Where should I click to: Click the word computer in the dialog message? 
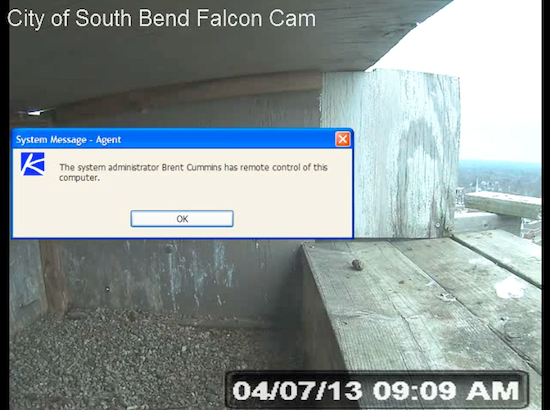point(79,178)
